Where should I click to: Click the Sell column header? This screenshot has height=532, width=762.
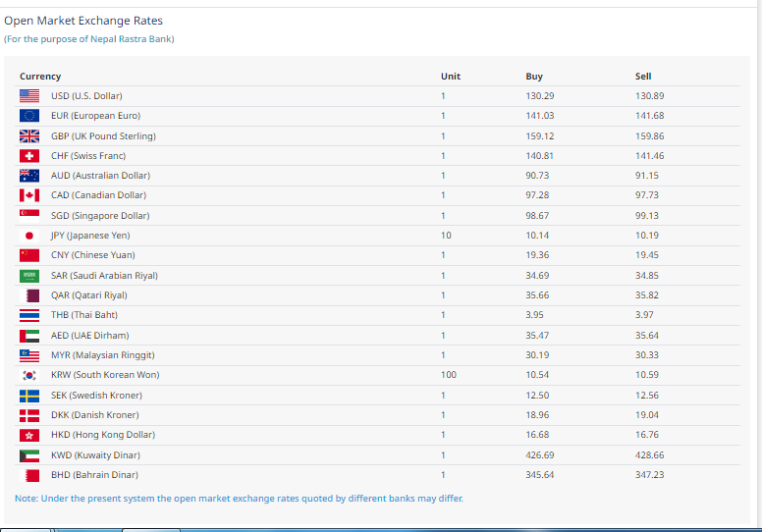click(643, 77)
